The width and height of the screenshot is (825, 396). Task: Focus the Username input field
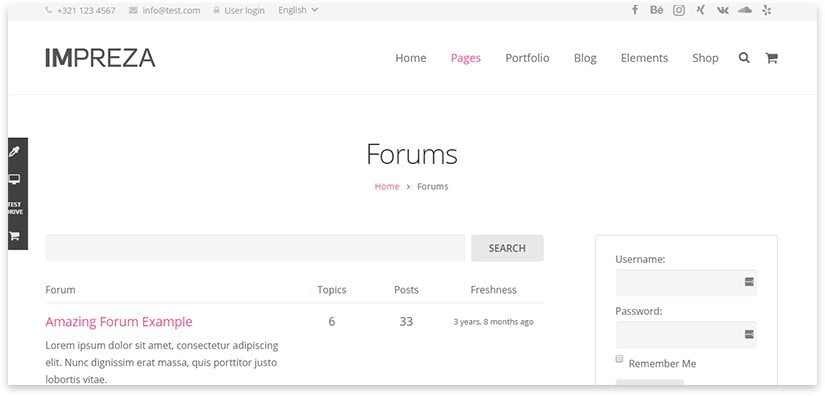pos(686,282)
